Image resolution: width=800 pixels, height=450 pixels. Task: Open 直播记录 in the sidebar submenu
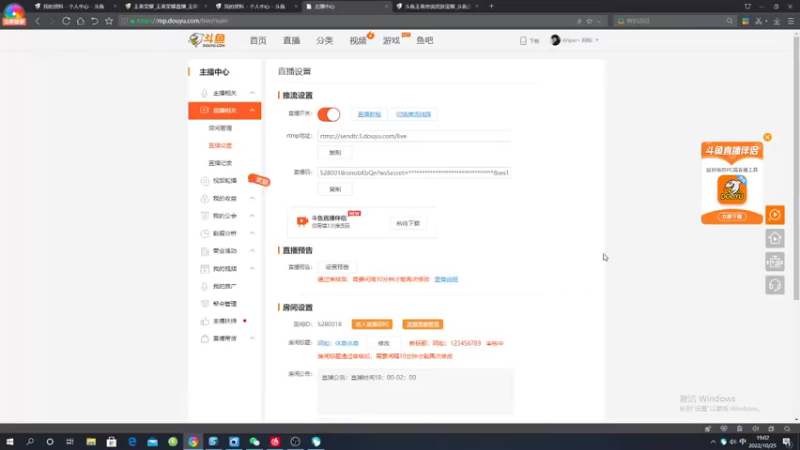(220, 163)
